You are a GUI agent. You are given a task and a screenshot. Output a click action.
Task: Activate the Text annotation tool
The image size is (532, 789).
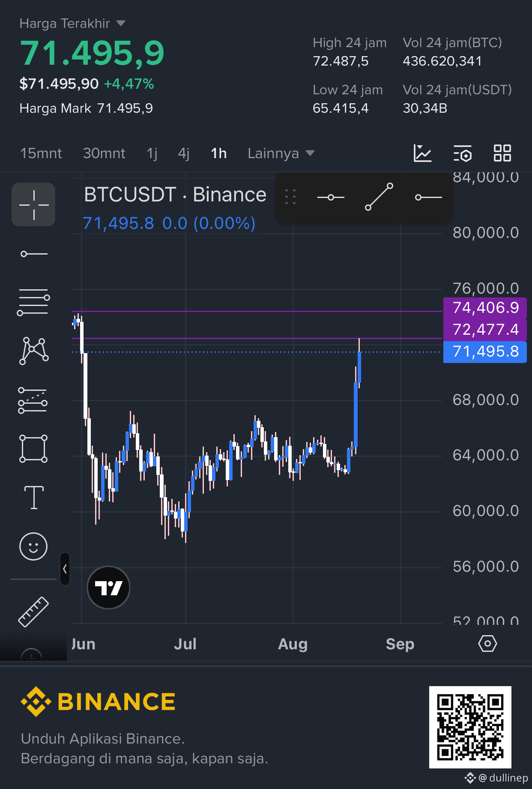(34, 498)
